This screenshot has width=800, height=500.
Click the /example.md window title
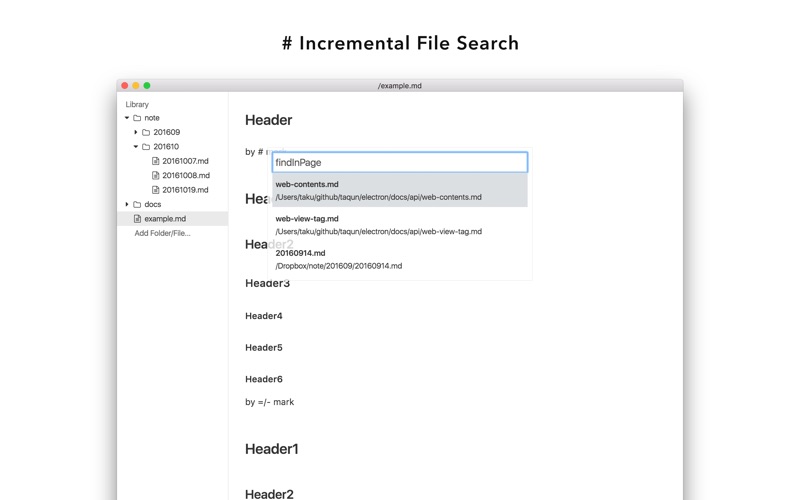[x=400, y=86]
